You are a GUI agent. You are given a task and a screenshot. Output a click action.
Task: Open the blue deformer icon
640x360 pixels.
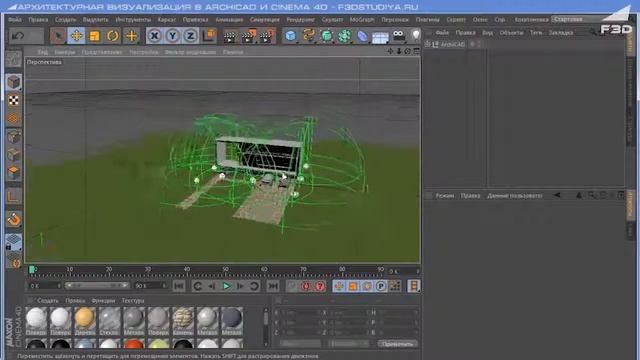(x=362, y=36)
